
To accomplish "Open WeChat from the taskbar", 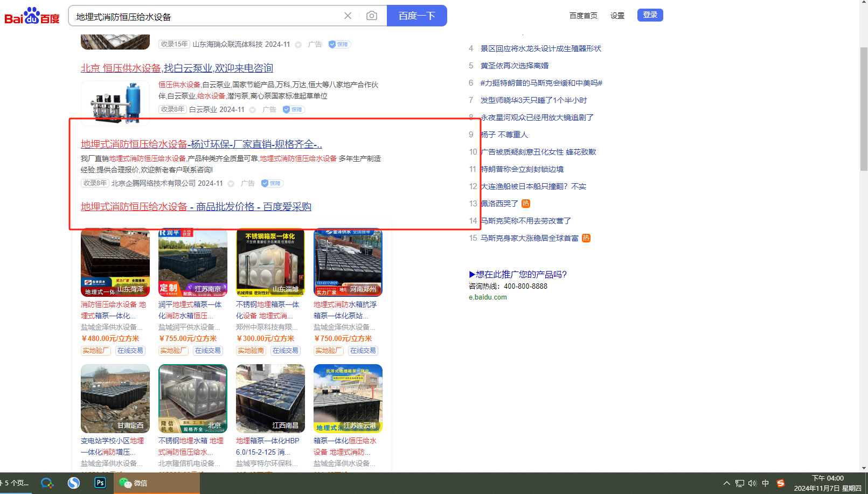I will 134,483.
